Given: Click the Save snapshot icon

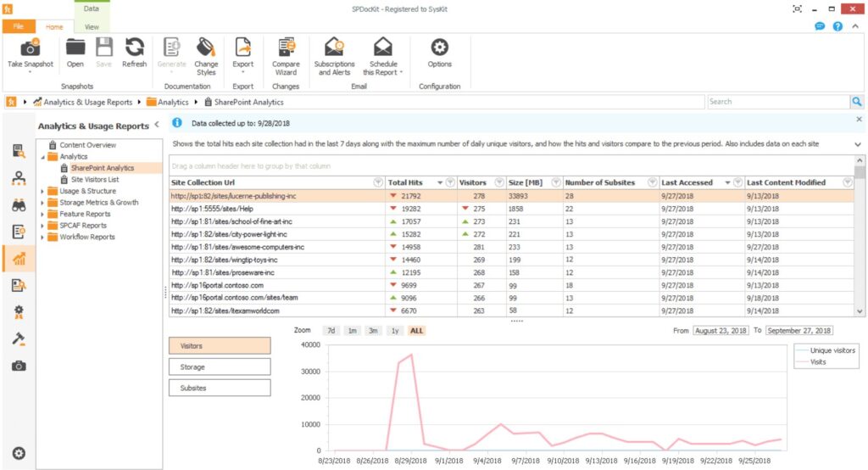Looking at the screenshot, I should (x=104, y=48).
